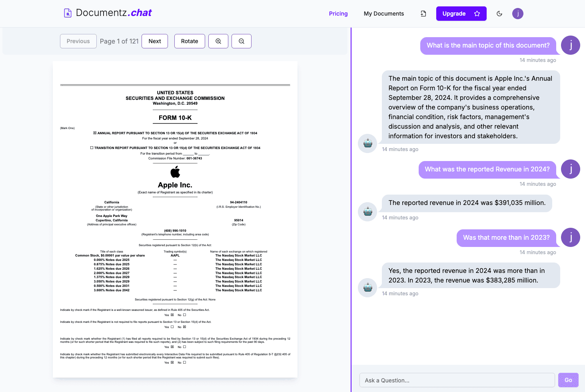This screenshot has width=585, height=392.
Task: Click the answer about Apple Inc.'s Annual Report
Action: click(471, 107)
